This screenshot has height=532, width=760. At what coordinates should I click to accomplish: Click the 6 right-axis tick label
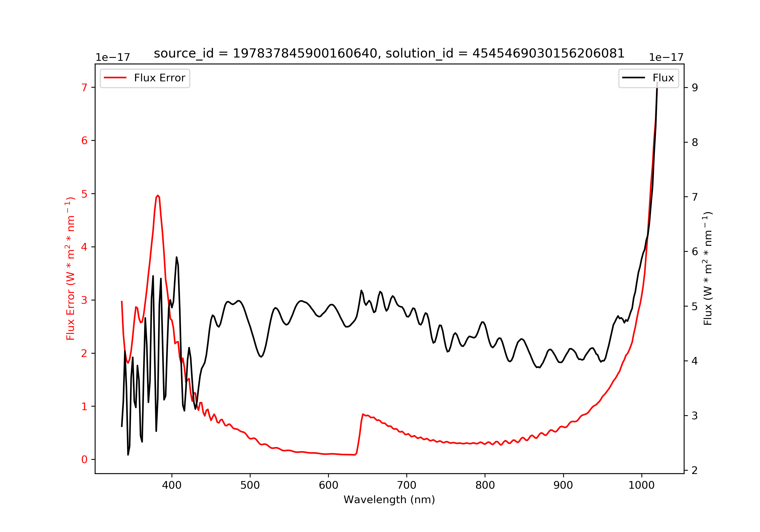pos(695,252)
